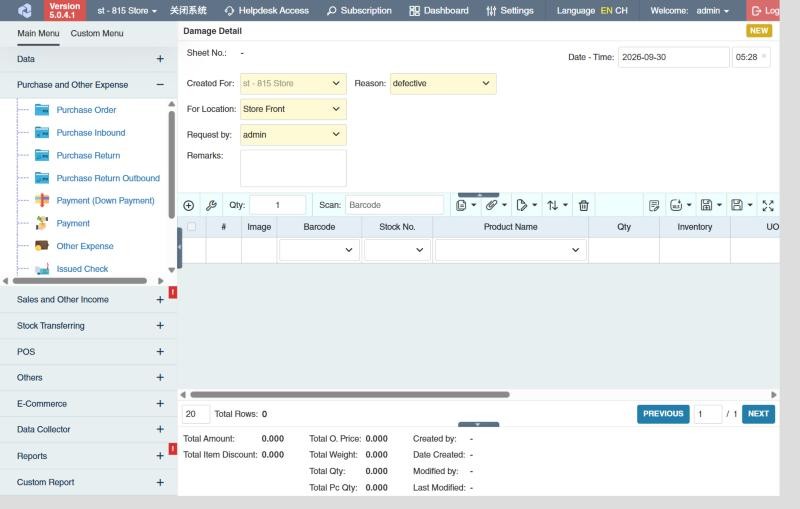
Task: Open the Product Name column dropdown
Action: point(510,250)
